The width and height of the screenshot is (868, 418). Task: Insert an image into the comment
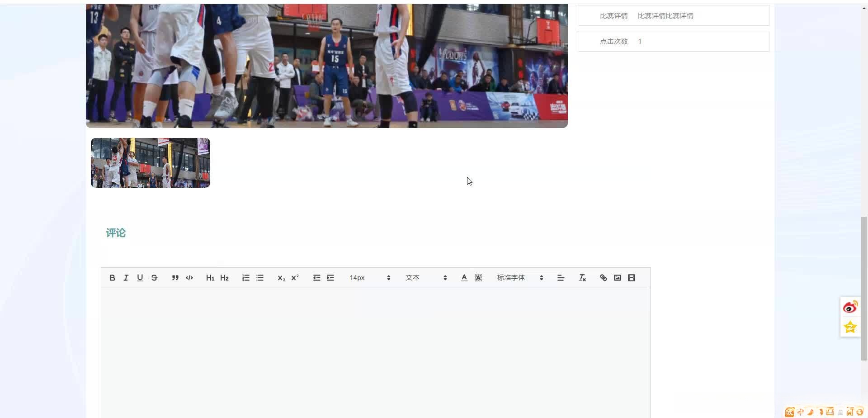618,278
